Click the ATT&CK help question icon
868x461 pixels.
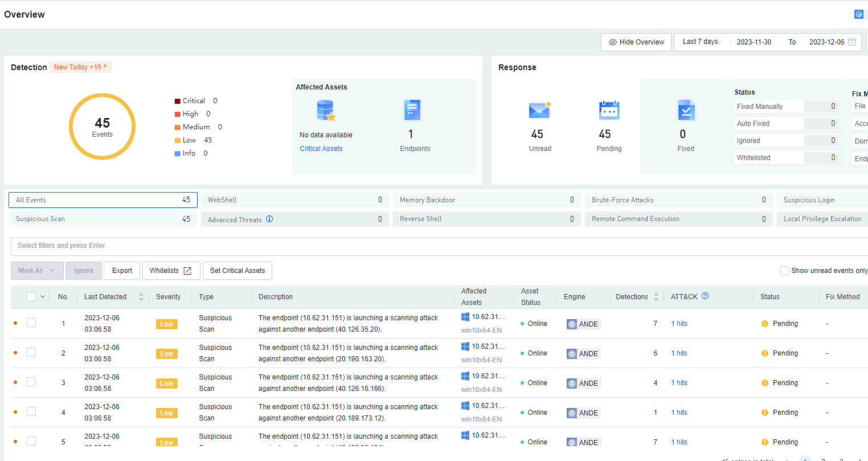(705, 296)
